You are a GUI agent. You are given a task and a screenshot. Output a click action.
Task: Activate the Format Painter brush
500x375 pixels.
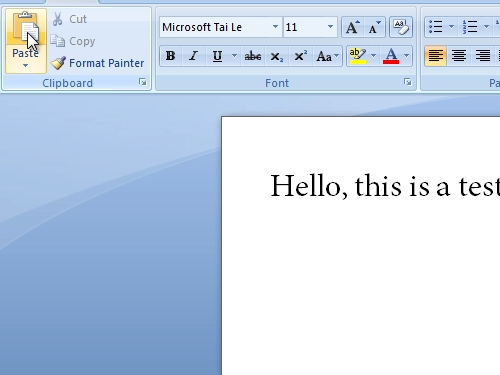pyautogui.click(x=98, y=63)
